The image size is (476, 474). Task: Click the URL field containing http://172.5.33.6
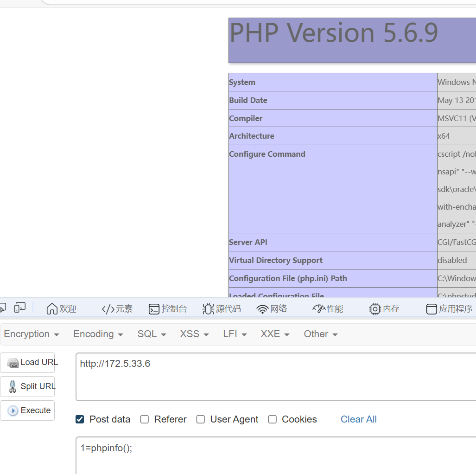pyautogui.click(x=276, y=377)
